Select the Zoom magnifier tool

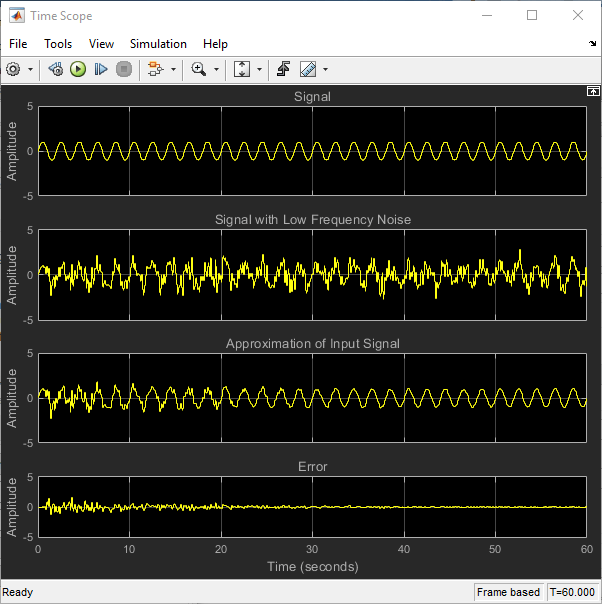(x=199, y=70)
